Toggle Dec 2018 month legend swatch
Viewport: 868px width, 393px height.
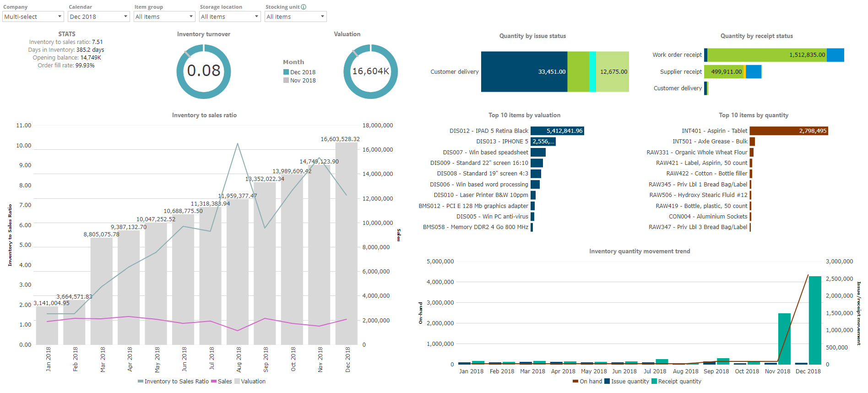coord(286,72)
